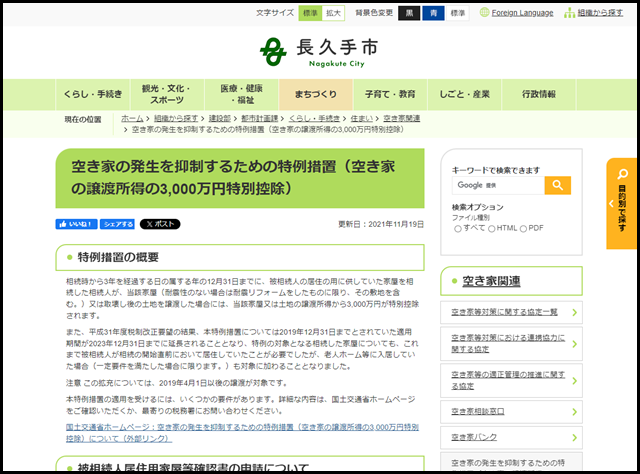Click the 住まい breadcrumb link
Image resolution: width=640 pixels, height=474 pixels.
point(362,118)
